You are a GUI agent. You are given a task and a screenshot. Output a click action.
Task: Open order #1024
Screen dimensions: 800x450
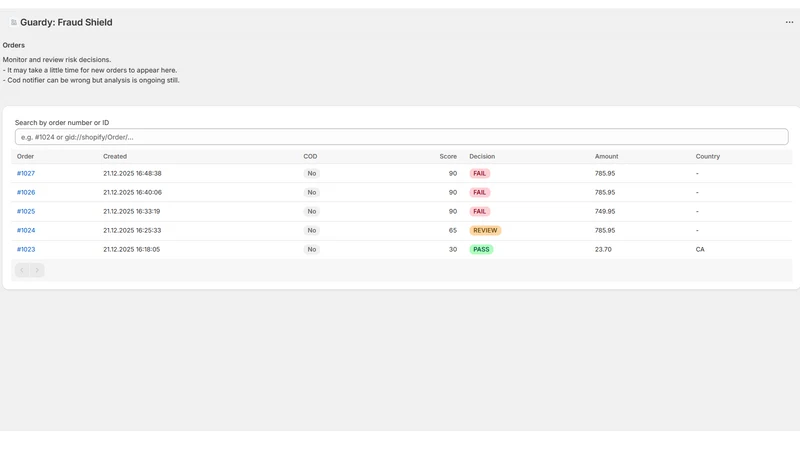[26, 230]
